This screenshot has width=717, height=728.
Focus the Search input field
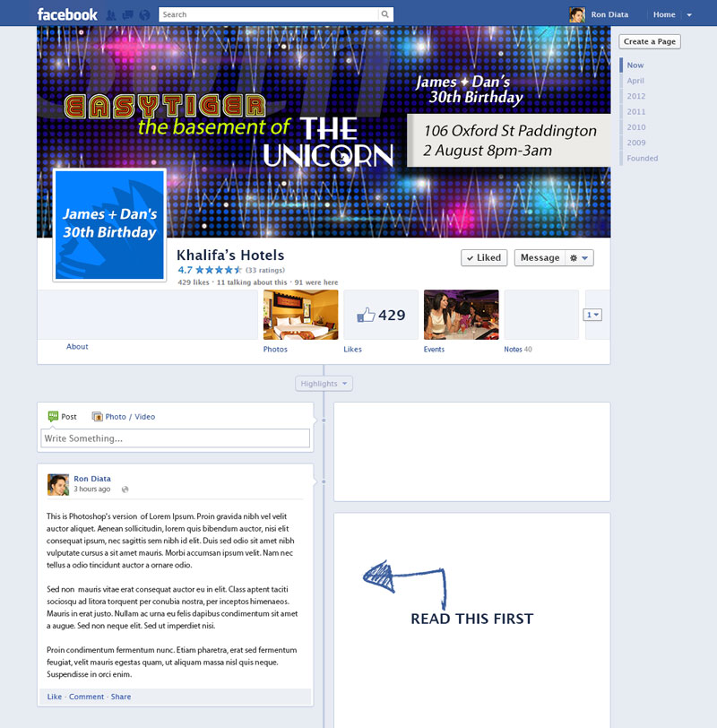click(269, 14)
